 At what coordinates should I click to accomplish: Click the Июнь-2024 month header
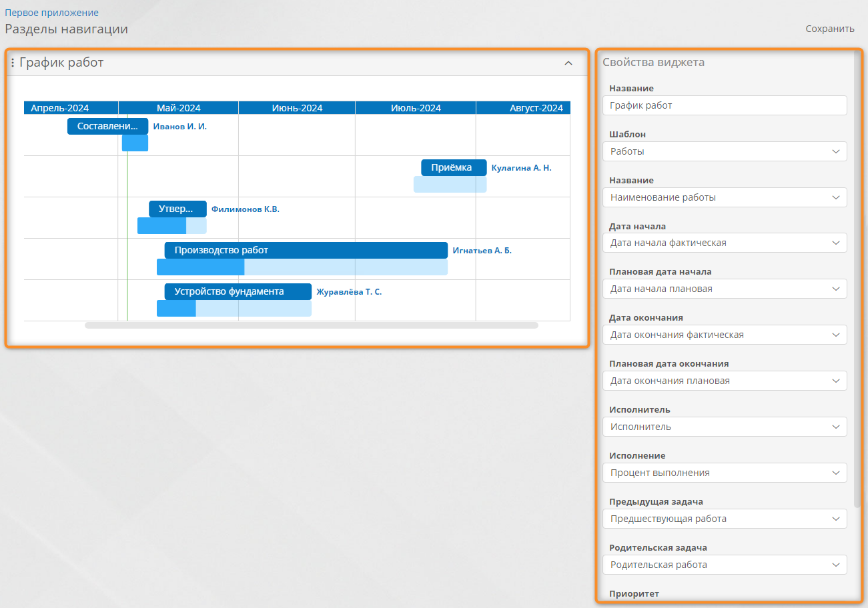coord(297,108)
